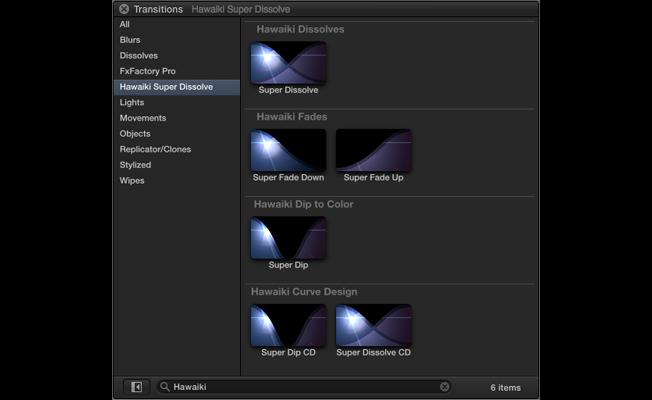
Task: Click the Hawaiki Dip to Color heading
Action: [x=304, y=204]
